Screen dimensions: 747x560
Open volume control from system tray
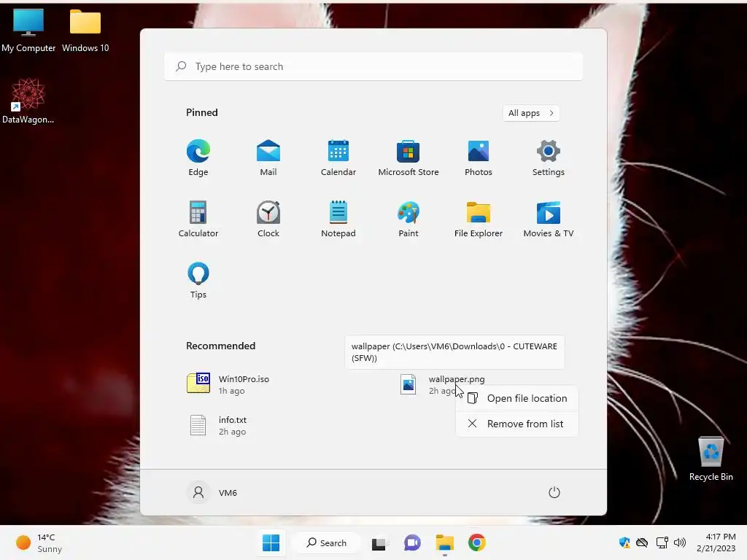680,542
